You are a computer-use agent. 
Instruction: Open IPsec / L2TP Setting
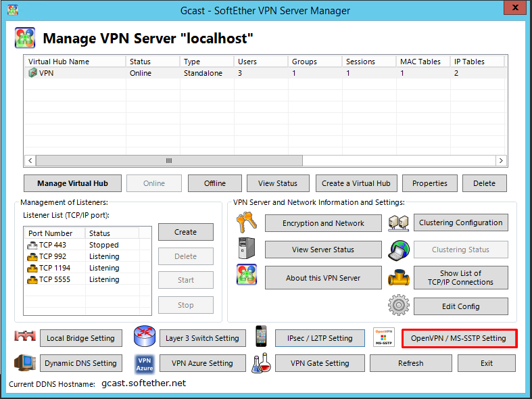click(320, 338)
